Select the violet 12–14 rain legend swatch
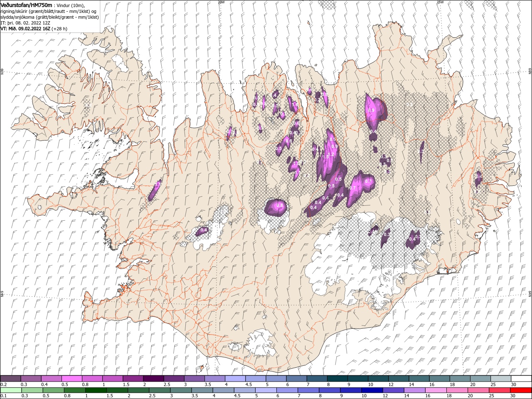This screenshot has height=399, width=532. tap(393, 390)
